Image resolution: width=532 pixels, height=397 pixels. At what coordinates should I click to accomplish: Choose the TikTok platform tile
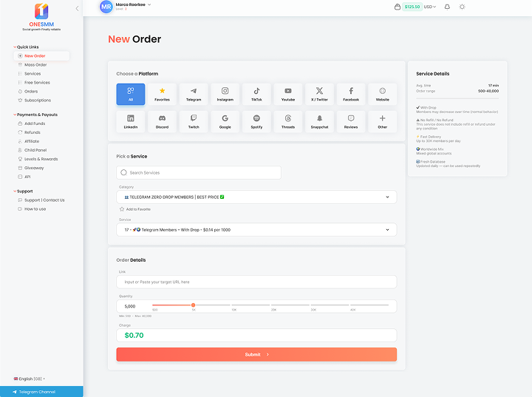(256, 94)
